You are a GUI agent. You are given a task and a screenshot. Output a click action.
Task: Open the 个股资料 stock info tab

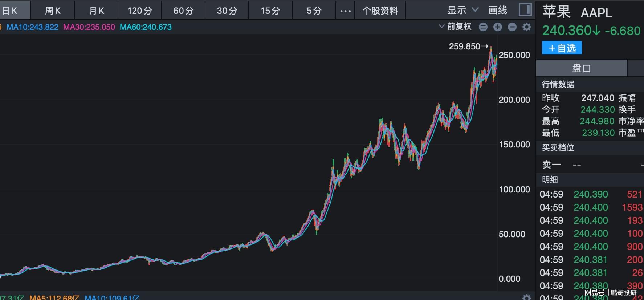pyautogui.click(x=380, y=11)
